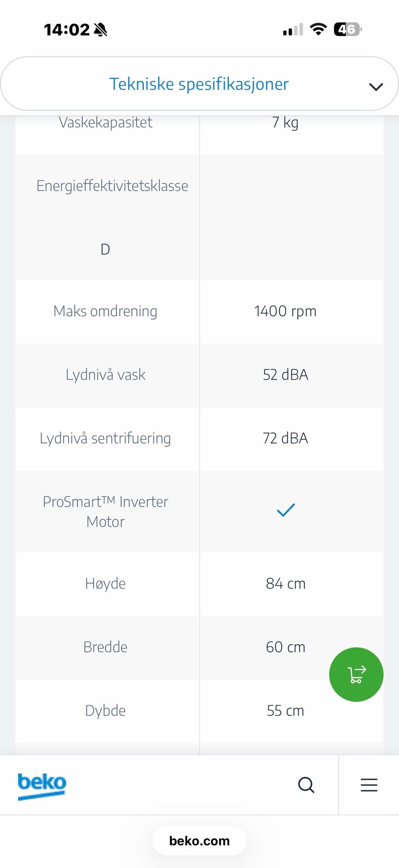This screenshot has width=399, height=868.
Task: Tap the Tekniske spesifikasjoner header text
Action: 199,84
